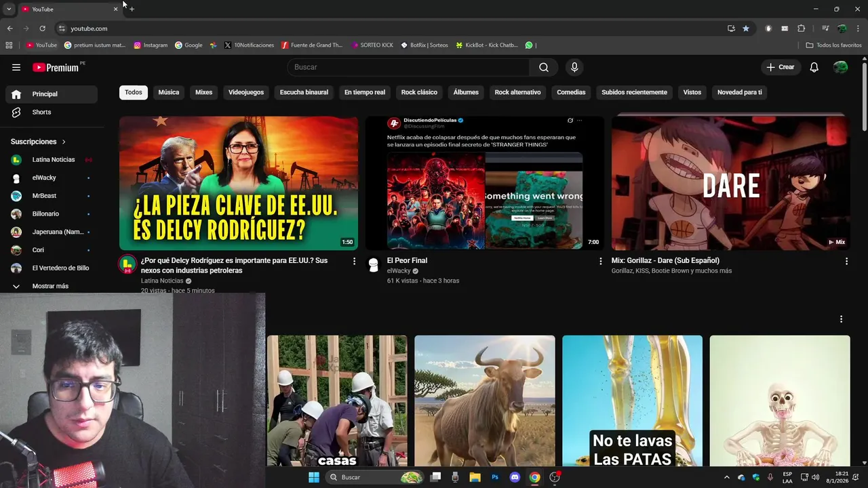Select the En tiempo real chip
The image size is (868, 488).
[365, 92]
